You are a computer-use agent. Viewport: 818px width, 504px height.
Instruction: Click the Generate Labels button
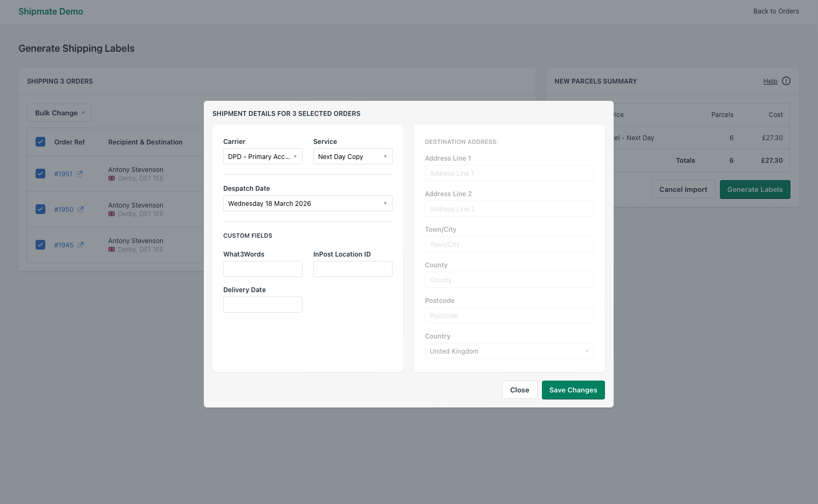(755, 189)
